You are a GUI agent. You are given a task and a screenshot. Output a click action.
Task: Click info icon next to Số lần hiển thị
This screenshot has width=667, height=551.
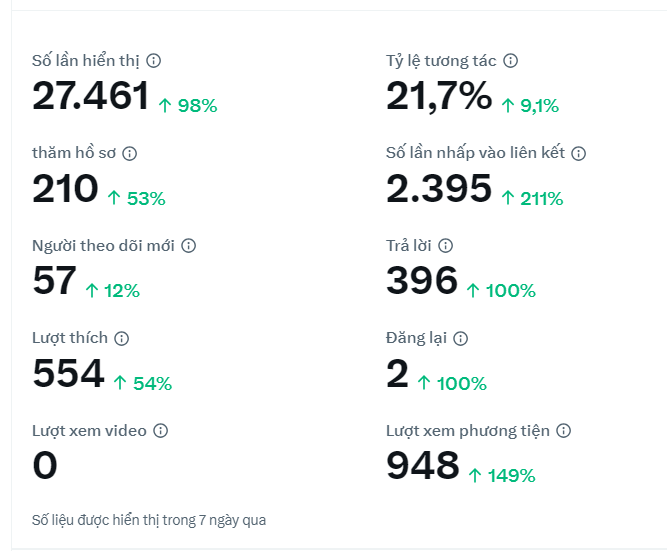point(154,61)
